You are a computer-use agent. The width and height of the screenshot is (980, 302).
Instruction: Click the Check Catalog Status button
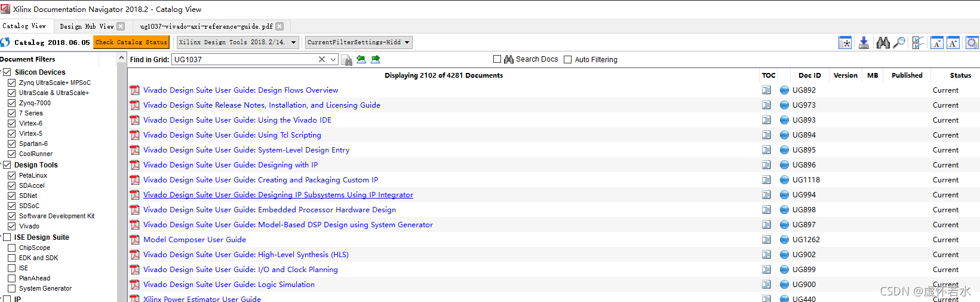(x=131, y=42)
